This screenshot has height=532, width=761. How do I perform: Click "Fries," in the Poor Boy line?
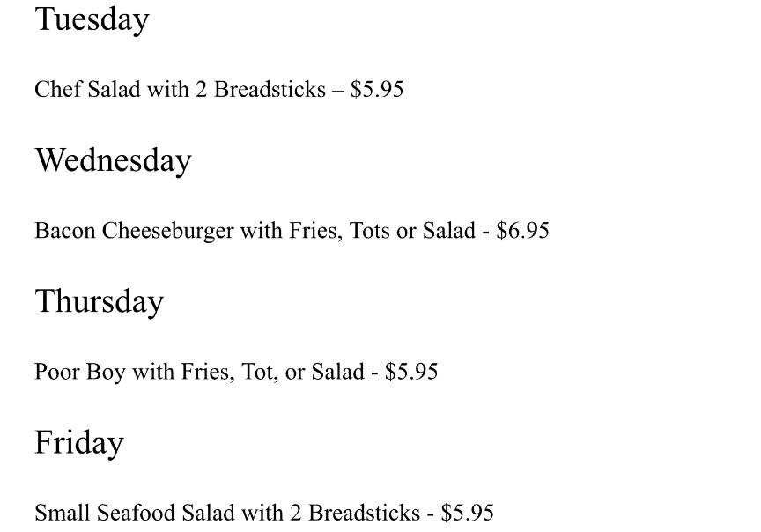point(208,372)
